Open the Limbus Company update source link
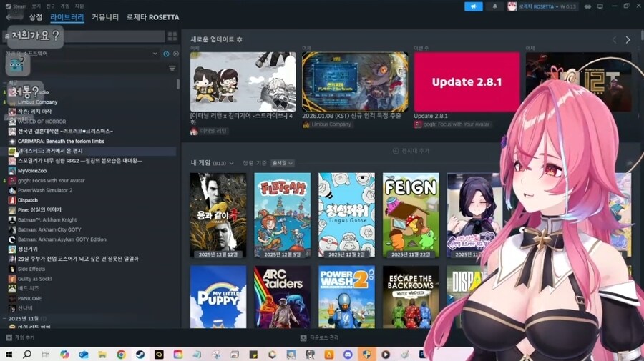The height and width of the screenshot is (361, 644). [x=331, y=124]
